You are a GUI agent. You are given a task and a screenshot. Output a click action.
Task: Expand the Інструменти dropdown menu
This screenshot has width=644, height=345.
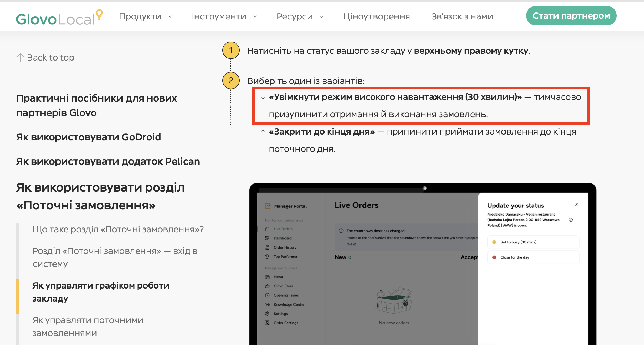tap(224, 16)
